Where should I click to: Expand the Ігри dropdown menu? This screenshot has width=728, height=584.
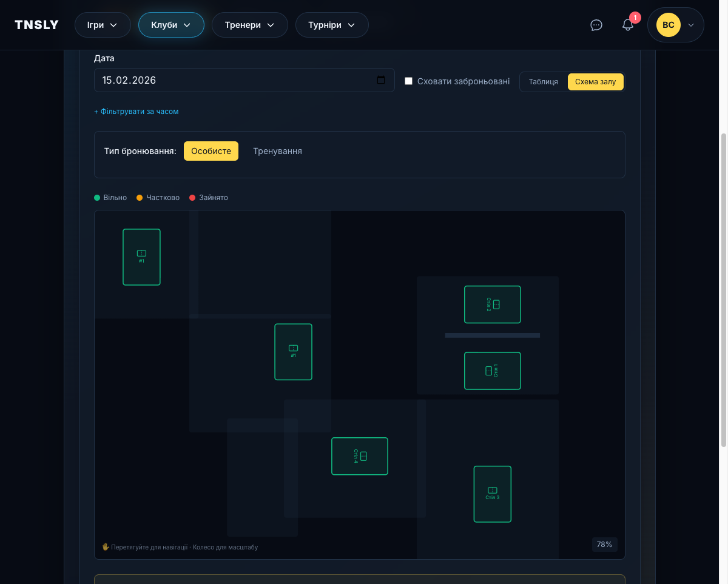103,25
